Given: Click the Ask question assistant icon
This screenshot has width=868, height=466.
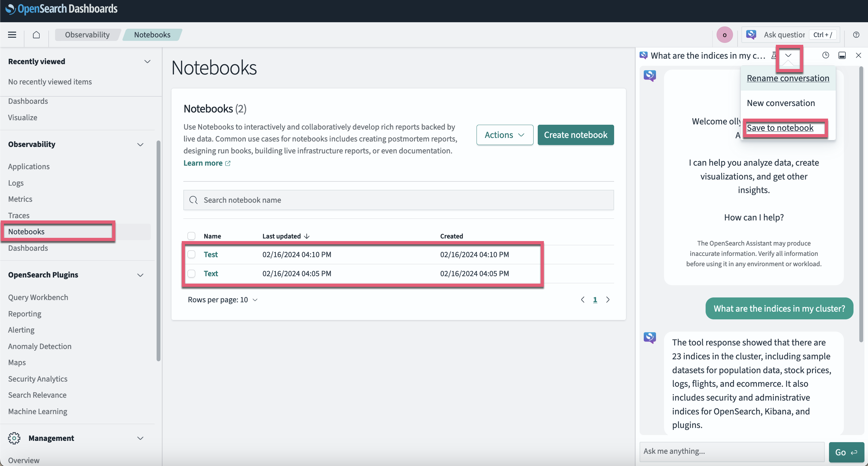Looking at the screenshot, I should [x=751, y=35].
